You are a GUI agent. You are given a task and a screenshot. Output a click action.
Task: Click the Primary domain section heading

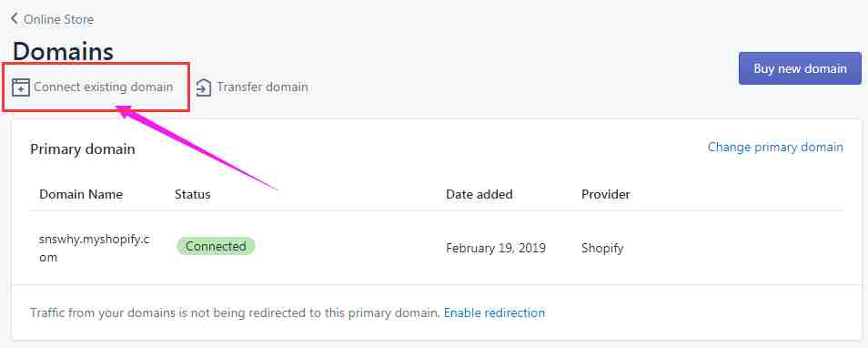(83, 149)
